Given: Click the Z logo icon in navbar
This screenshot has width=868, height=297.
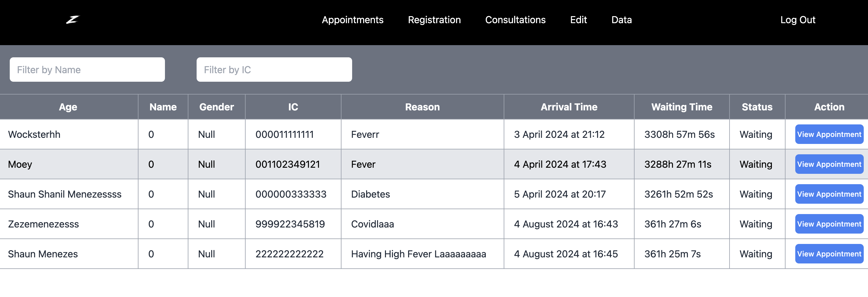Looking at the screenshot, I should click(73, 20).
